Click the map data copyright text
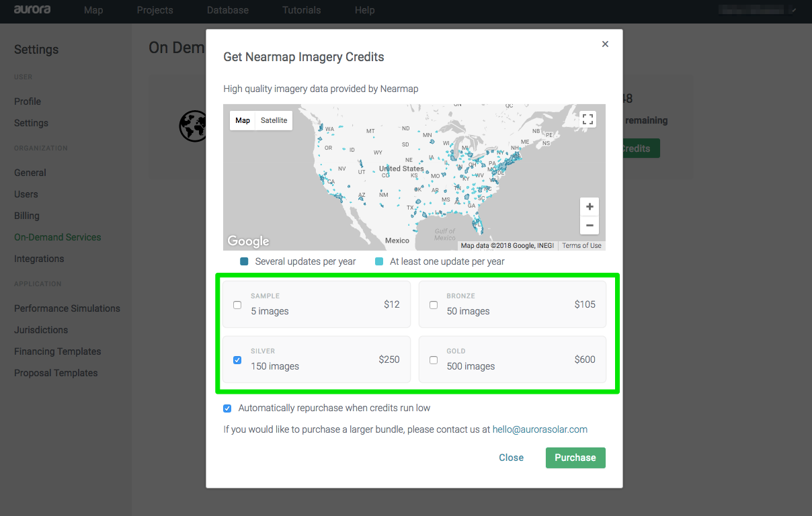 point(507,246)
